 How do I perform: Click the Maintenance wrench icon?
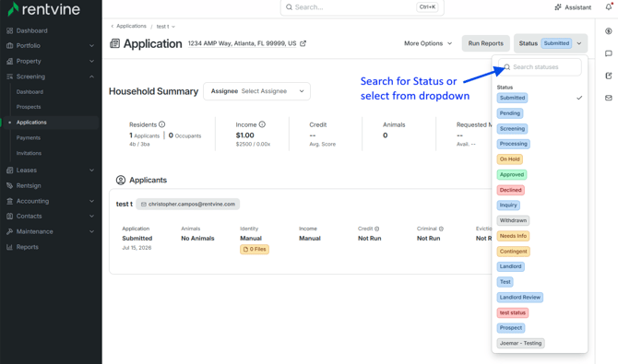[10, 231]
